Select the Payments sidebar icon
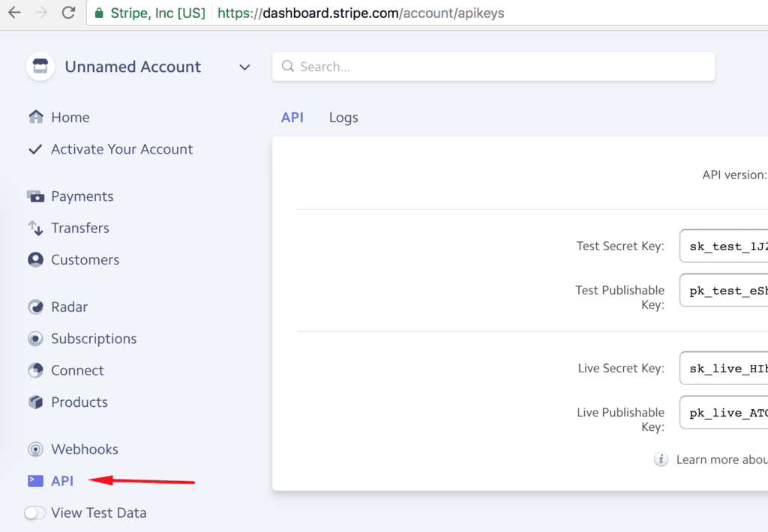768x532 pixels. pos(34,196)
